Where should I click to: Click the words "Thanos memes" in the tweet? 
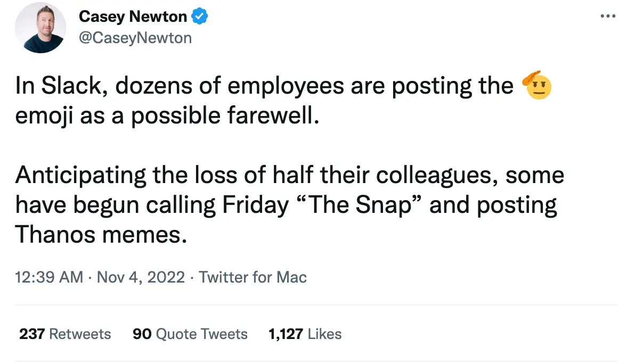[101, 234]
